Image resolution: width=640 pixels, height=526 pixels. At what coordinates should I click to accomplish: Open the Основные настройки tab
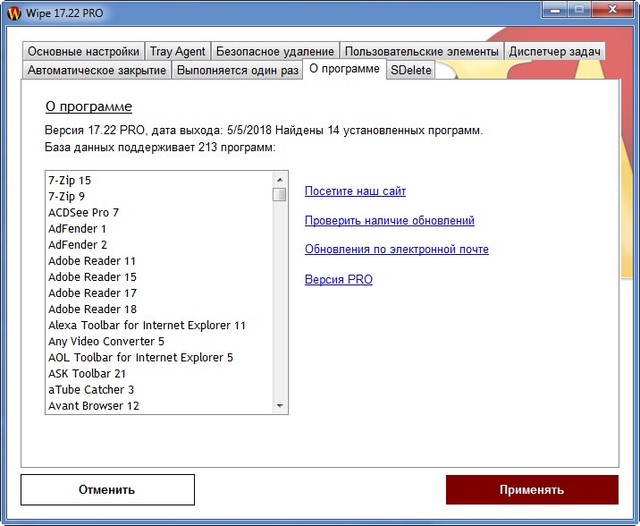(x=83, y=51)
